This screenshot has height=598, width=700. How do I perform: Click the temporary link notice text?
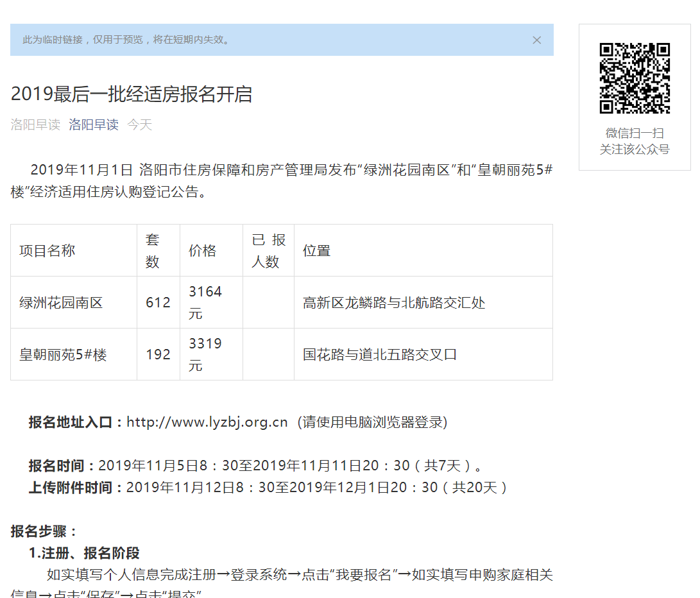pos(127,40)
